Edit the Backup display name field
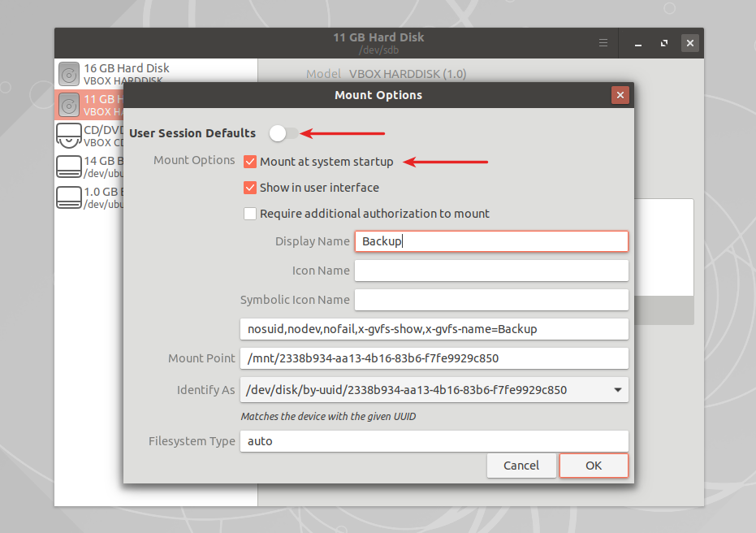The image size is (756, 533). click(490, 240)
